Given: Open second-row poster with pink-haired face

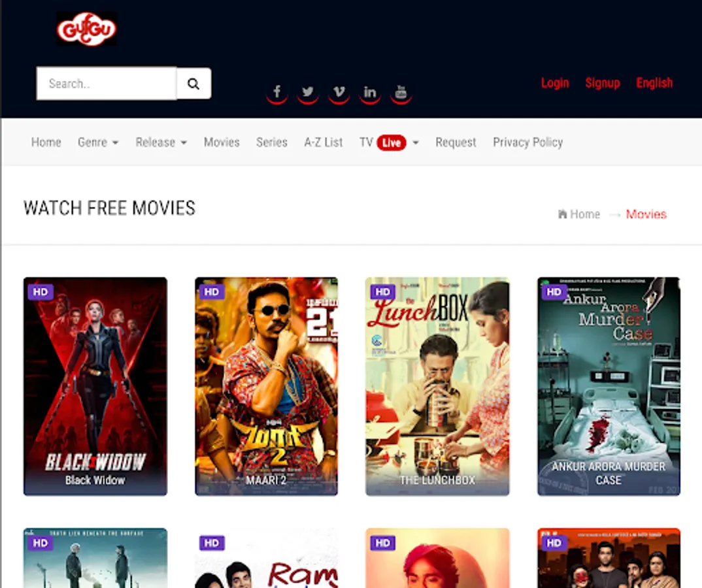Looking at the screenshot, I should (x=437, y=558).
